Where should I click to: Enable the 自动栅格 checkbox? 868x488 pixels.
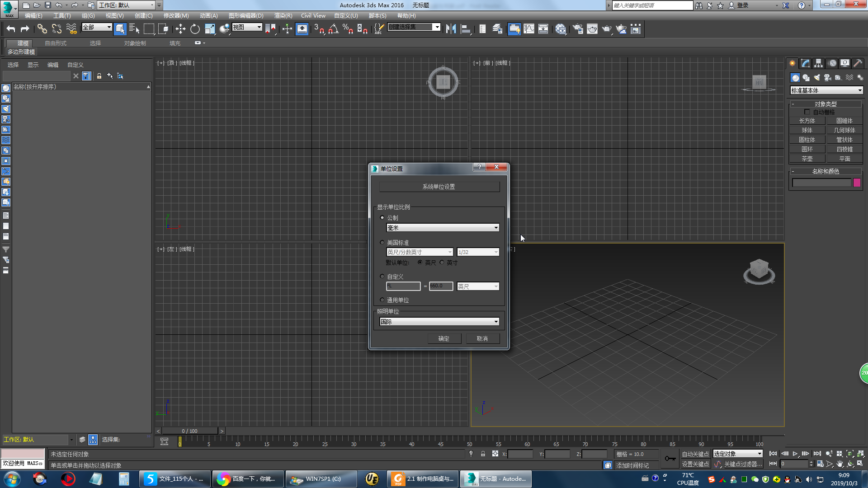tap(807, 112)
